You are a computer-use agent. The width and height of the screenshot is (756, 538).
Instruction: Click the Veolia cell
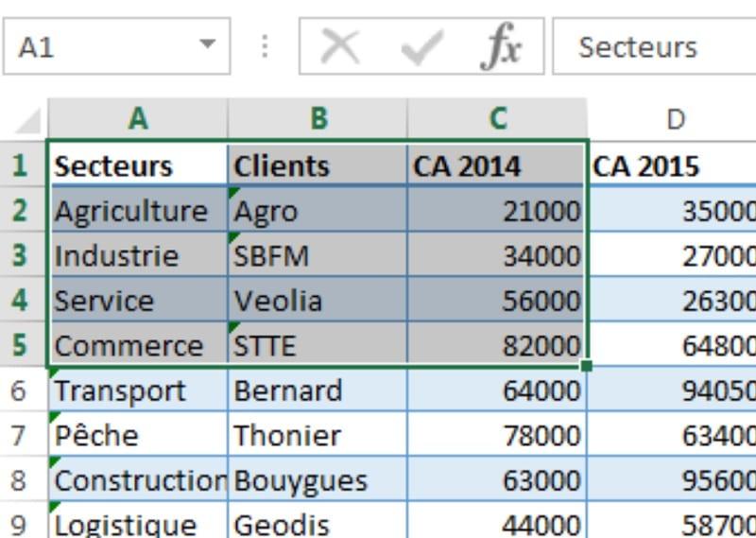[318, 301]
